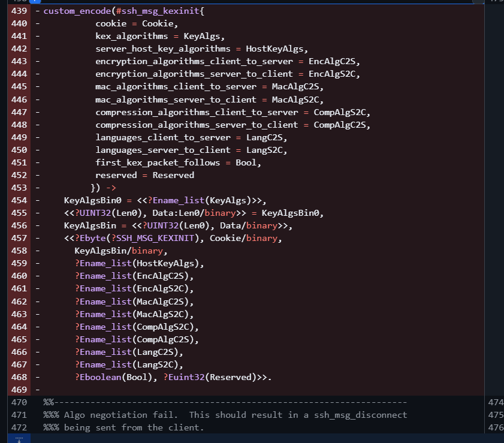Viewport: 504px width, 443px height.
Task: Click 'custom_encode' function name on line 439
Action: pyautogui.click(x=77, y=11)
